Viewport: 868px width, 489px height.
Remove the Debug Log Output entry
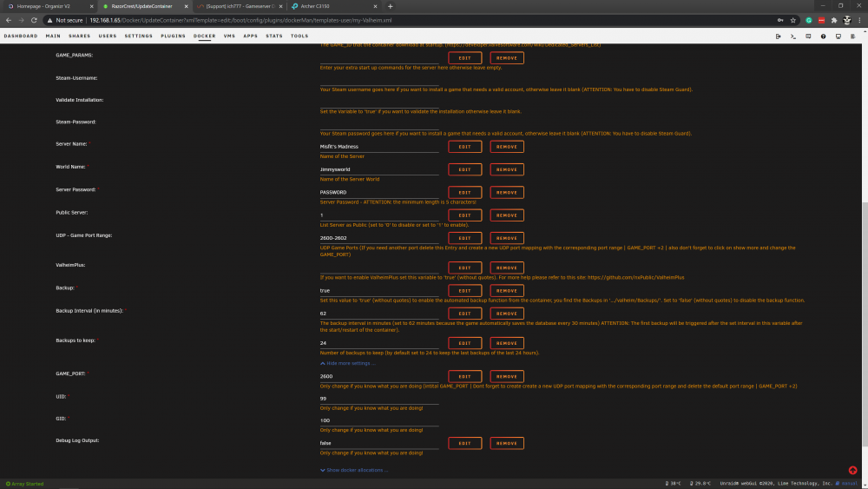pos(507,444)
